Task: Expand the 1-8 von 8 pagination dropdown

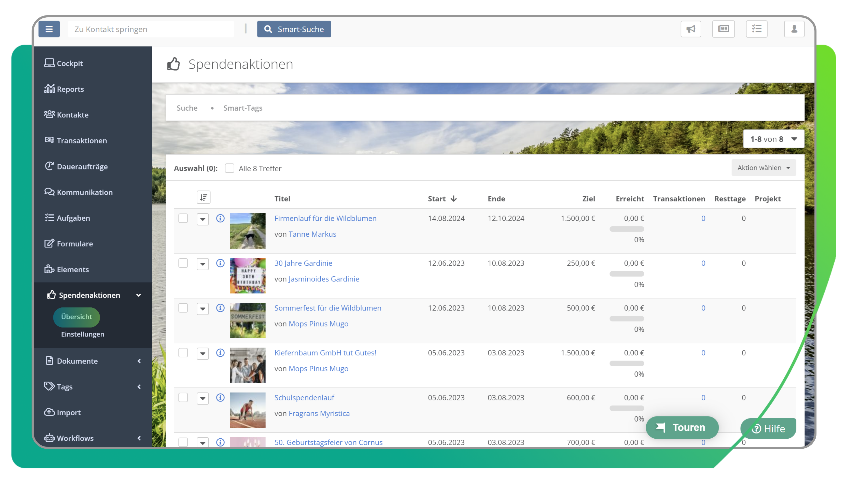Action: point(773,139)
